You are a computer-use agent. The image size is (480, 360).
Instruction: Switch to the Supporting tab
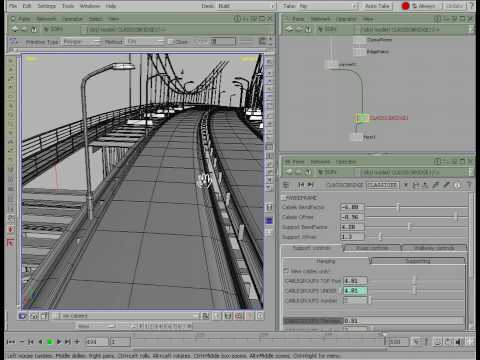click(x=418, y=261)
